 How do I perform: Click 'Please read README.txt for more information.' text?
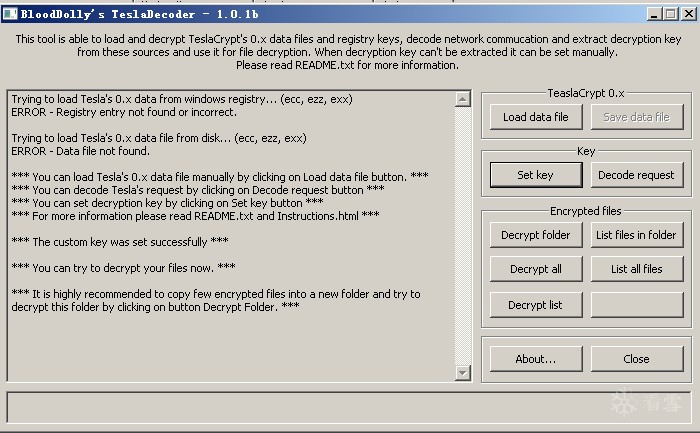pyautogui.click(x=347, y=65)
